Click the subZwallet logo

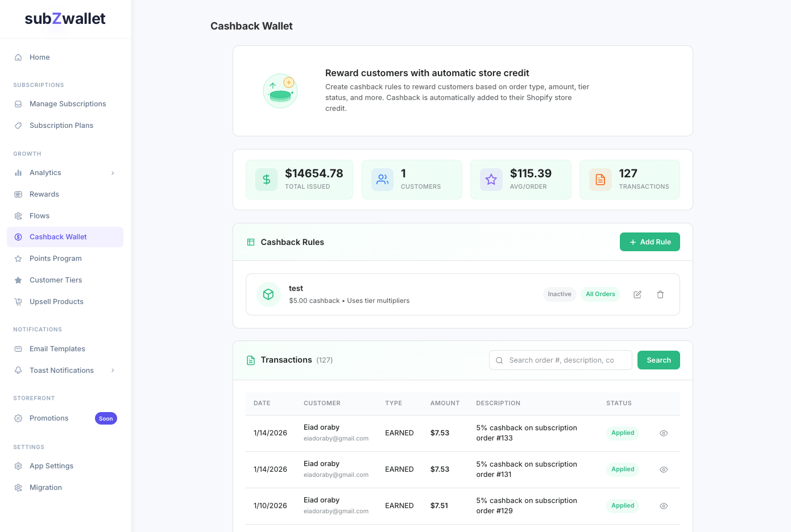(65, 19)
